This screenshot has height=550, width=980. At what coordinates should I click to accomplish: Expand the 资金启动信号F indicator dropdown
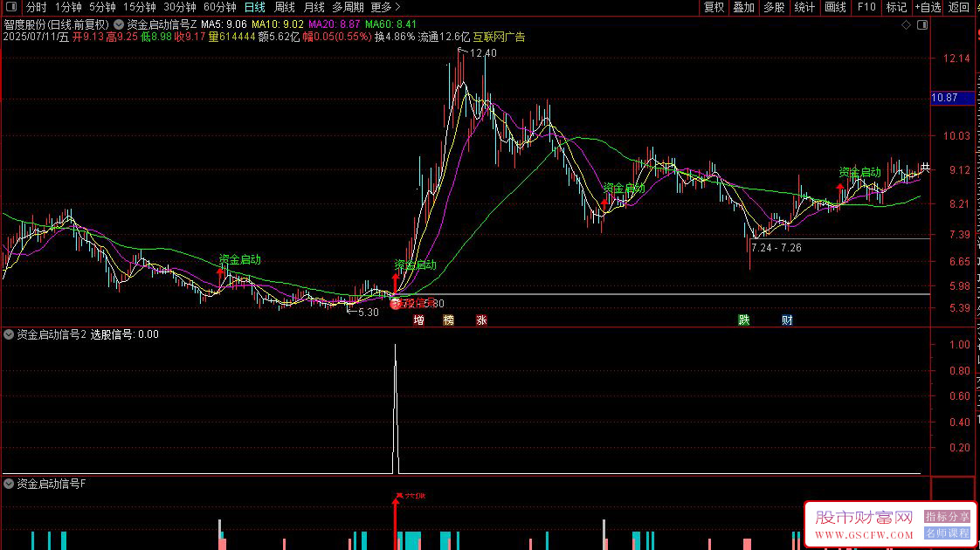(x=9, y=484)
